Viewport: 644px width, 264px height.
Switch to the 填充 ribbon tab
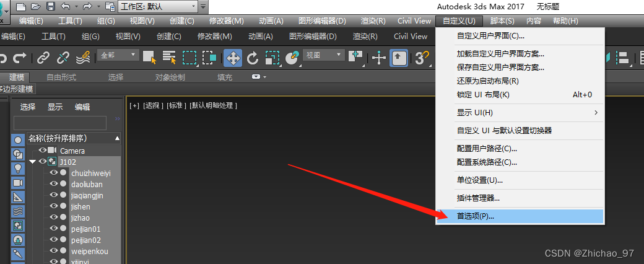pos(225,77)
